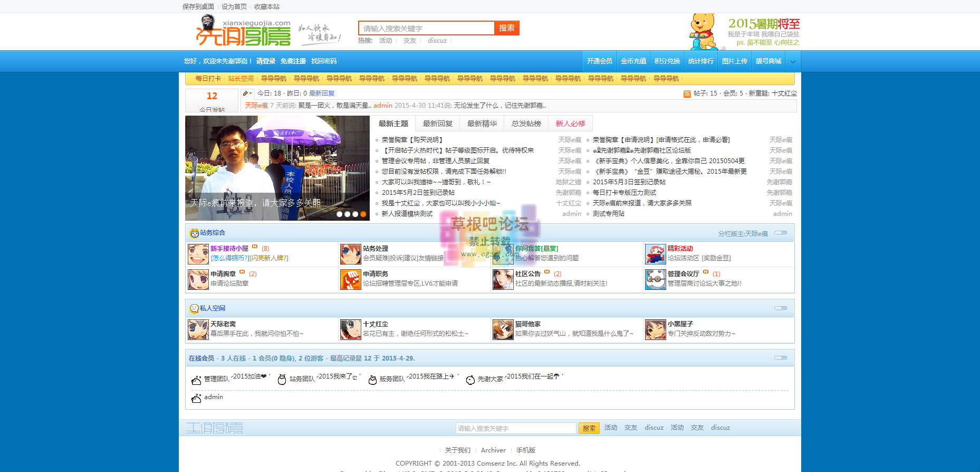This screenshot has width=980, height=472.
Task: Open the 开通会员 navigation menu item
Action: point(599,61)
